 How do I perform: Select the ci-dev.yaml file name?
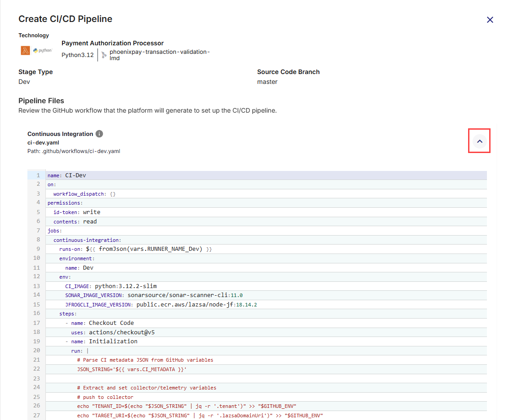(43, 143)
